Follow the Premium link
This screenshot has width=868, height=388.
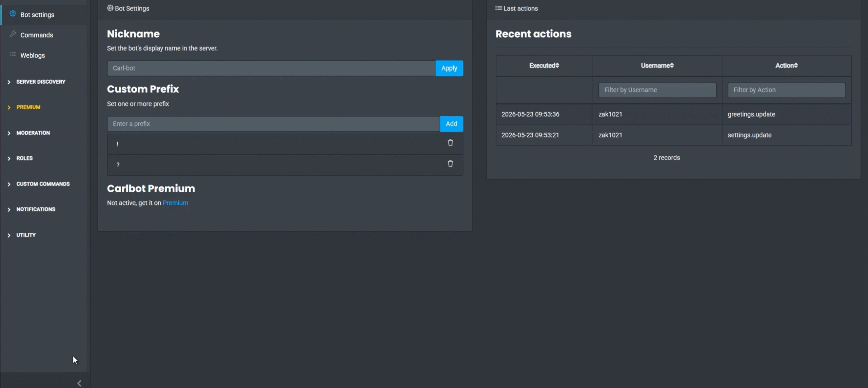point(175,203)
